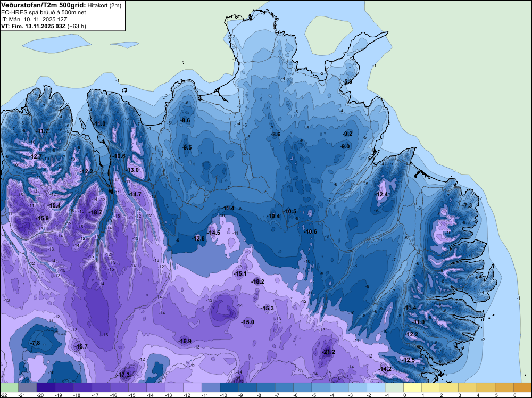Viewport: 532px width, 398px height.
Task: Click the -16.9 temperature label
Action: point(185,342)
